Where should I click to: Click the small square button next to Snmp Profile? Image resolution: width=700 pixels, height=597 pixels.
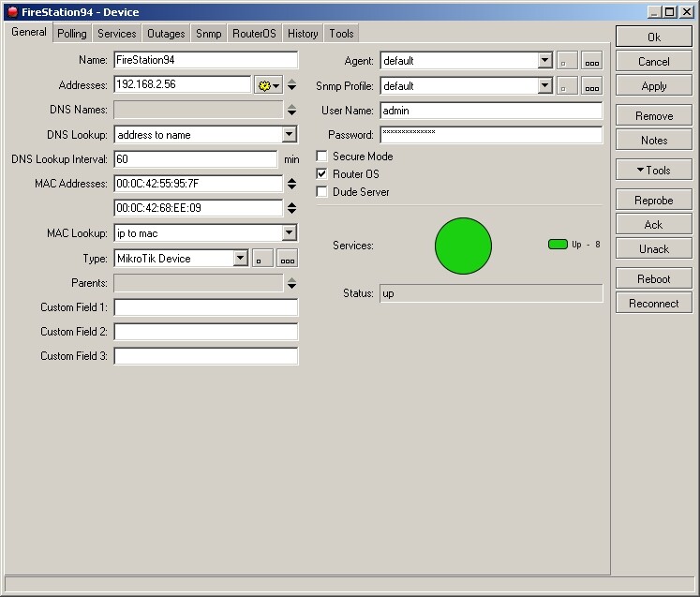tap(567, 86)
